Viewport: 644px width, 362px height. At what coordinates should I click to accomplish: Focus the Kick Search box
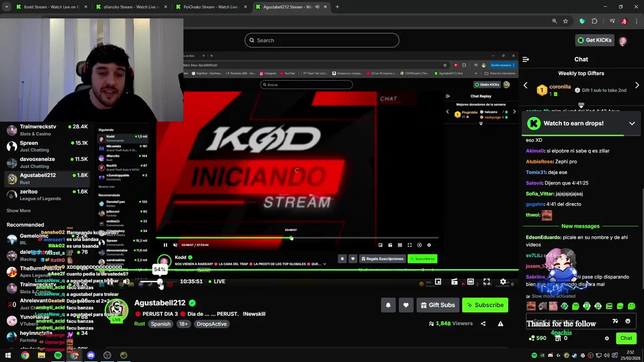point(322,40)
